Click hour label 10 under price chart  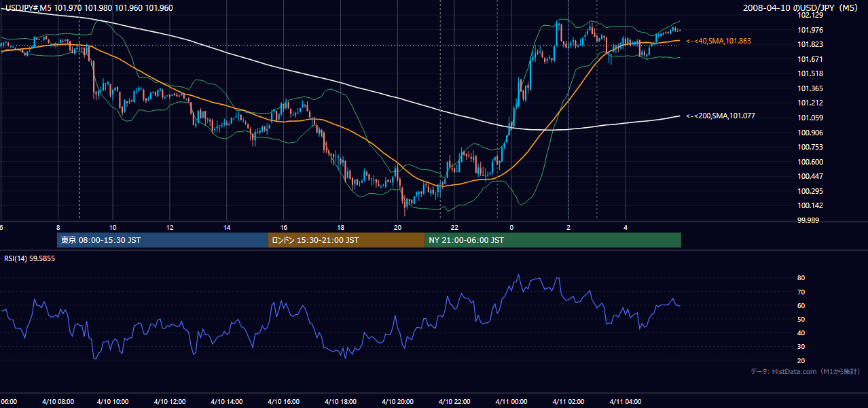[113, 228]
